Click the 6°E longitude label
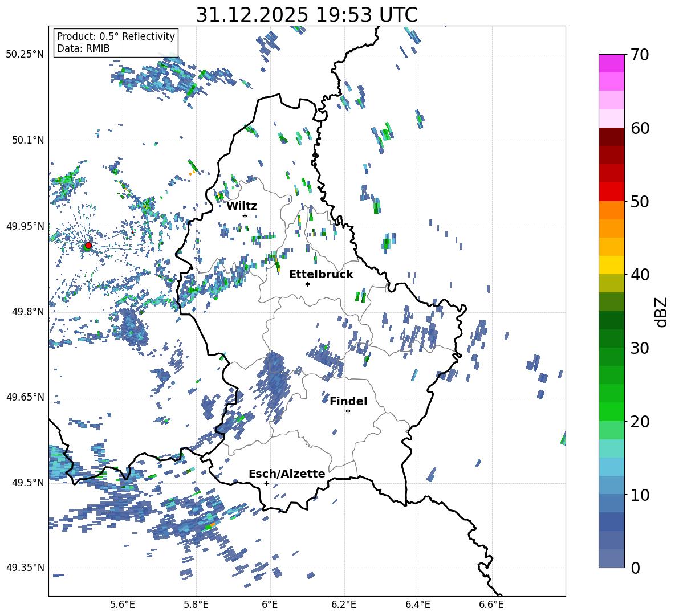 (x=270, y=605)
